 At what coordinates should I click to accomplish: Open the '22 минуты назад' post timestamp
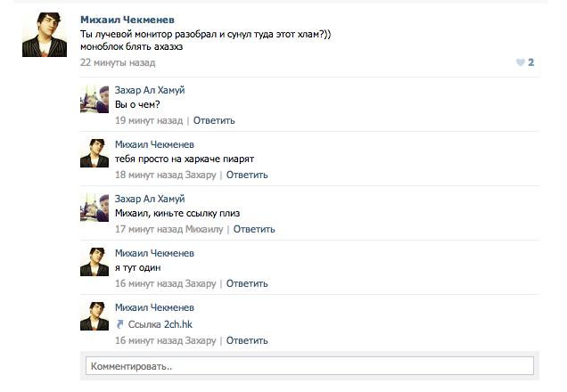click(118, 62)
